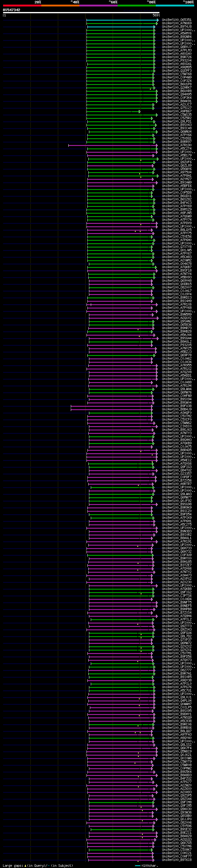Select hit label UniRef100_Q84TU2
The width and height of the screenshot is (197, 868).
pos(177,470)
